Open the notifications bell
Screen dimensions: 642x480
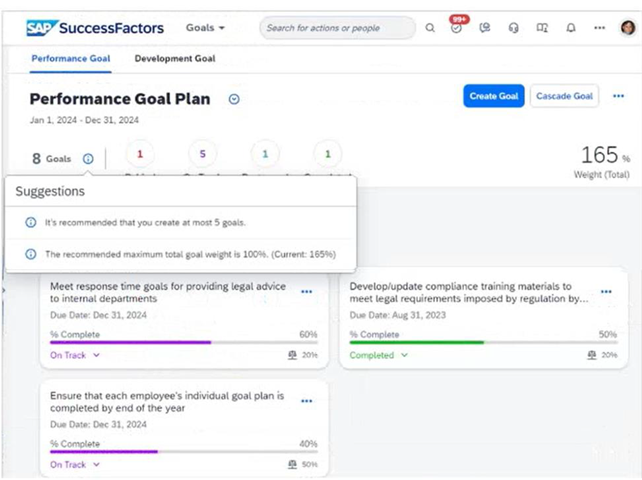click(570, 28)
